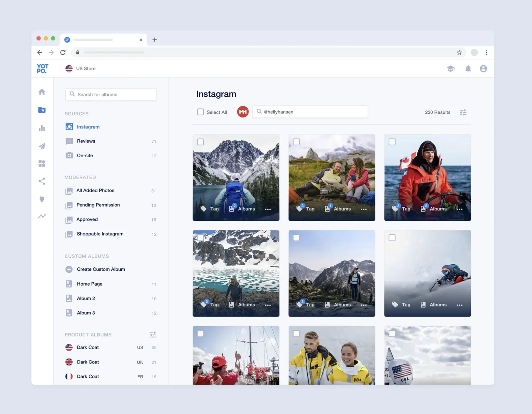Go back using browser back arrow
532x414 pixels.
pos(40,53)
